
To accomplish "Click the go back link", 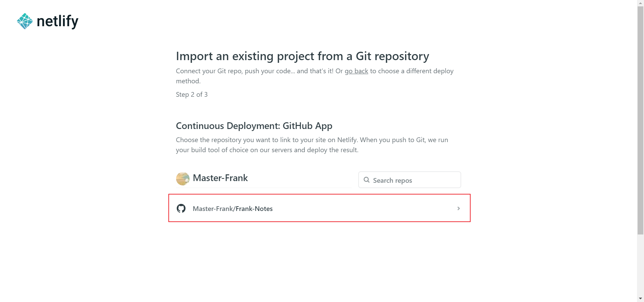I will click(356, 71).
